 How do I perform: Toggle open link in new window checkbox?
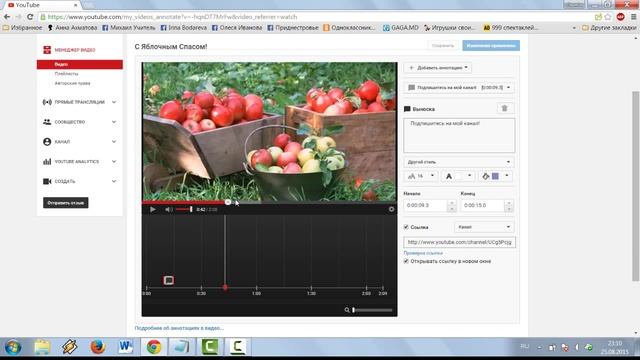point(406,261)
